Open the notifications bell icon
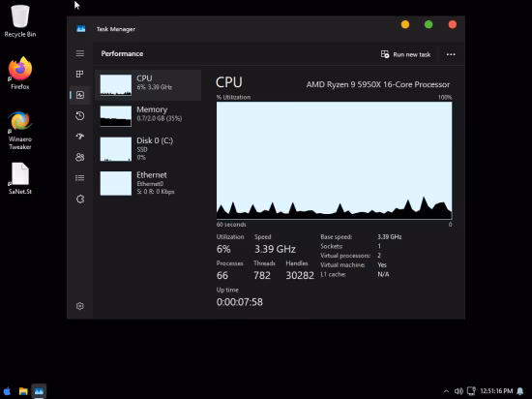 (x=519, y=391)
